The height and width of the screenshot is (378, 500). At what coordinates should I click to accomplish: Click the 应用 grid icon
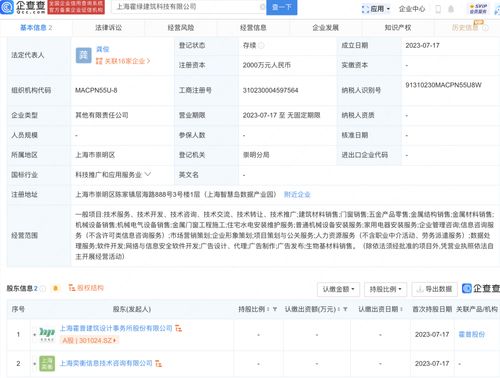pos(366,9)
